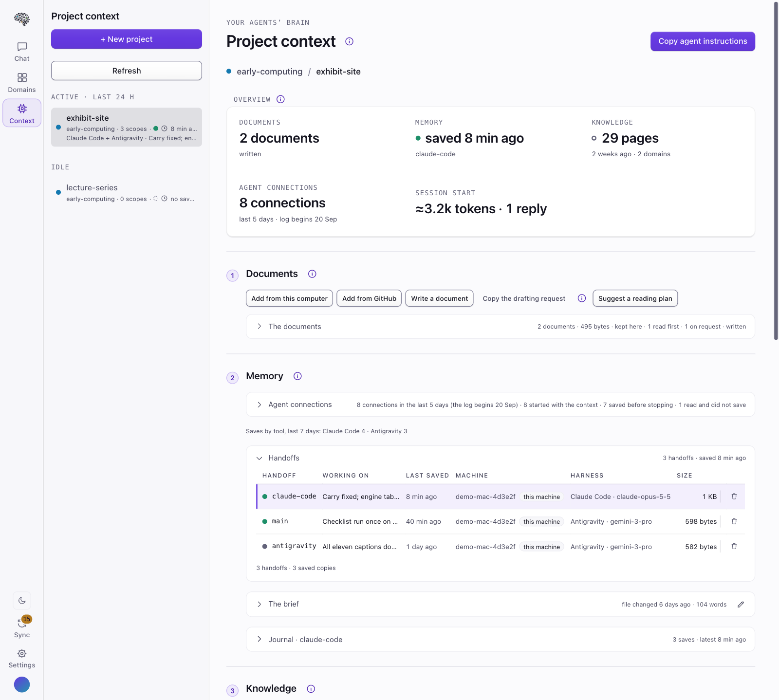Delete the antigravity handoff
Screen dimensions: 779x700
pos(734,547)
